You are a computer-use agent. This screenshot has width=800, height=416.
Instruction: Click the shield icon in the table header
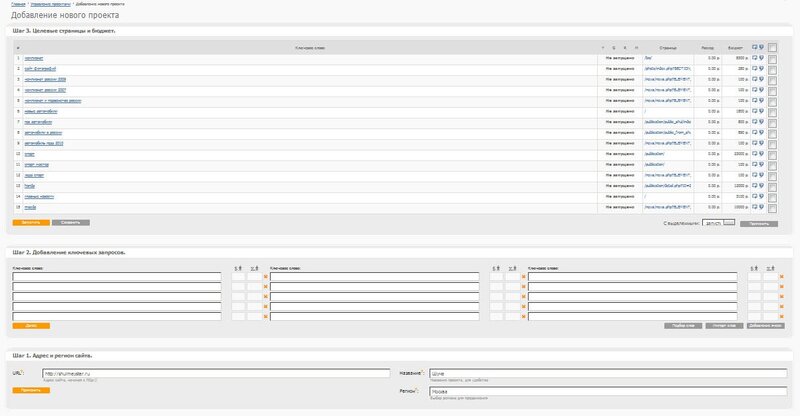(761, 47)
